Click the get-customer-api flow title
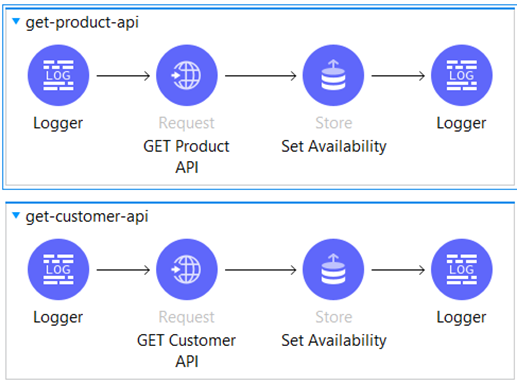The height and width of the screenshot is (384, 517). [x=87, y=216]
